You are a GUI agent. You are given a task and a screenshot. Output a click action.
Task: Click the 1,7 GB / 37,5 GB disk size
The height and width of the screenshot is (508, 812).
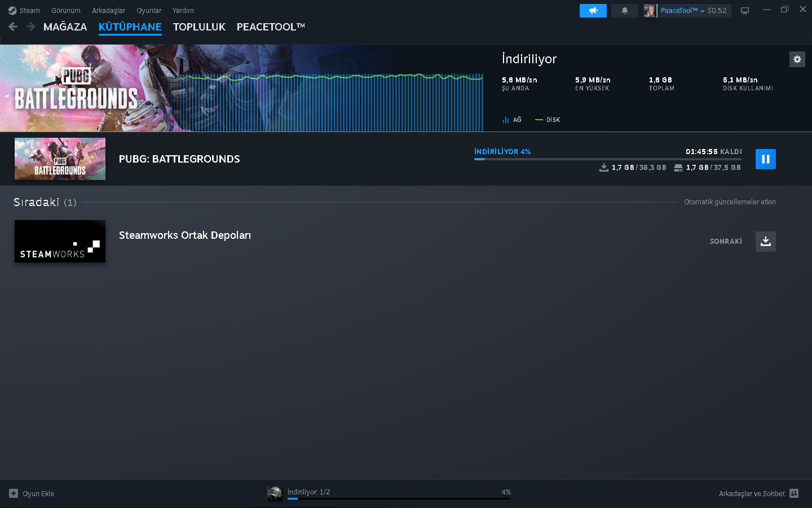707,167
